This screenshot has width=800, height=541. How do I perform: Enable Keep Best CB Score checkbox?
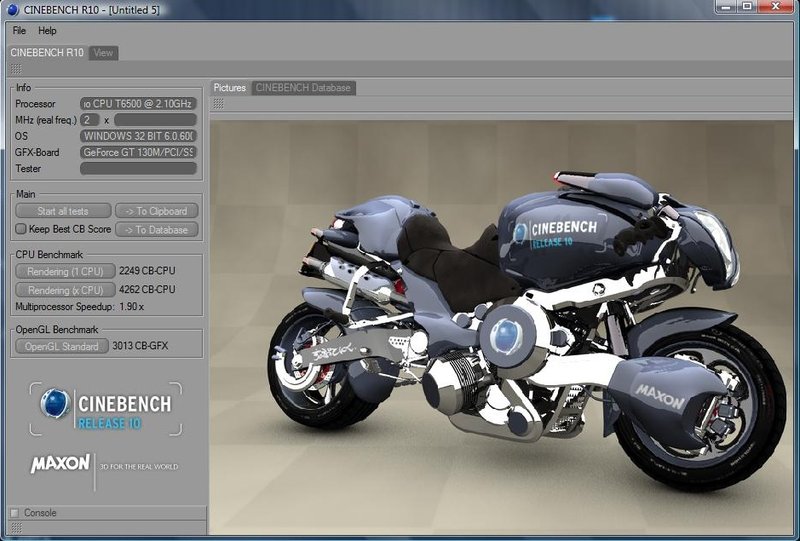(x=21, y=229)
